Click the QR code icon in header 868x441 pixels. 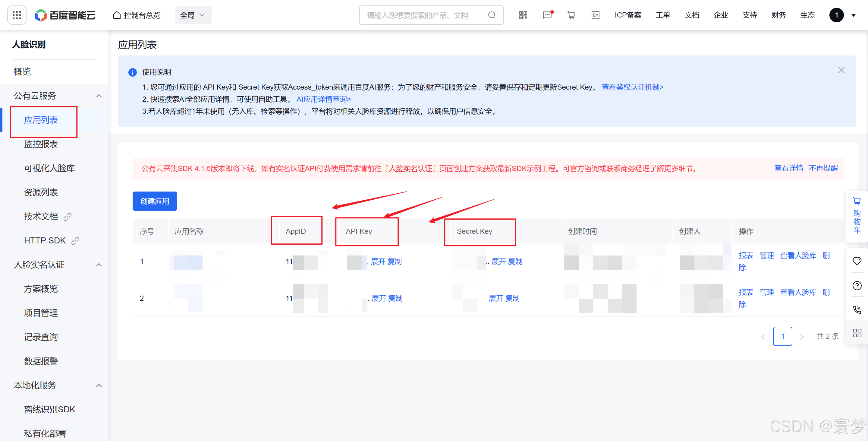click(523, 15)
